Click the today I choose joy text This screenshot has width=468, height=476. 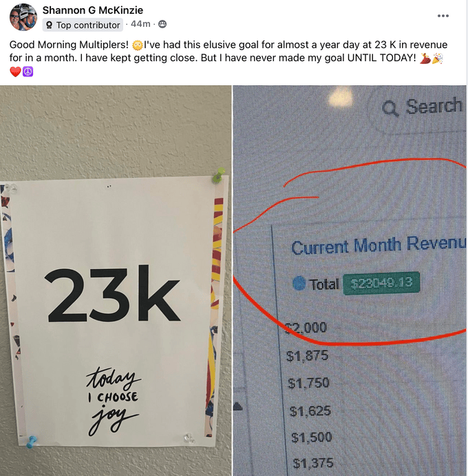(x=114, y=401)
